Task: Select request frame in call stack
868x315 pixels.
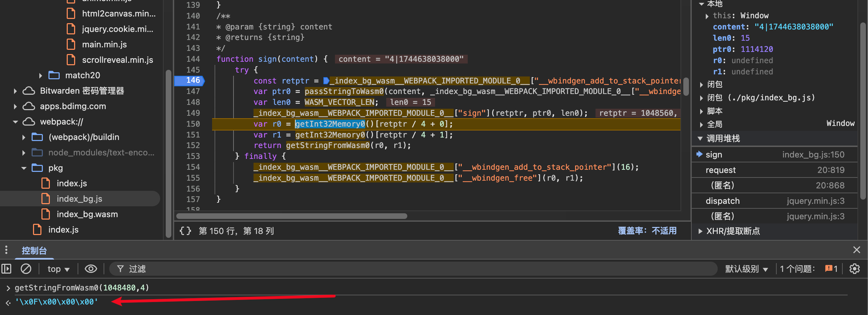Action: pos(721,170)
